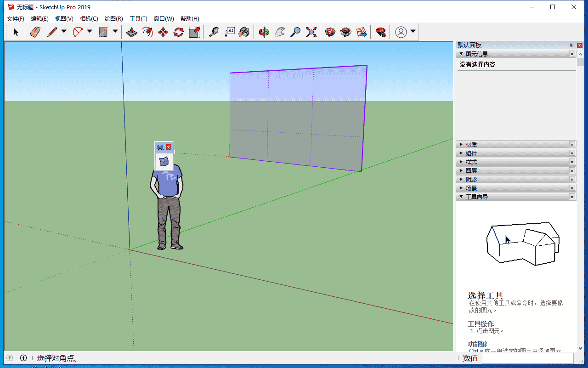Open the 窗口(W) menu

(164, 19)
